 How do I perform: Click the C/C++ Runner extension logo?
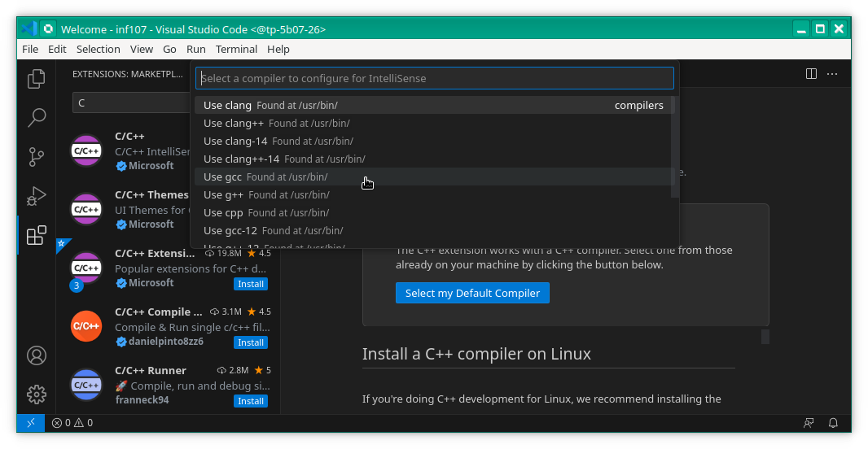point(86,385)
